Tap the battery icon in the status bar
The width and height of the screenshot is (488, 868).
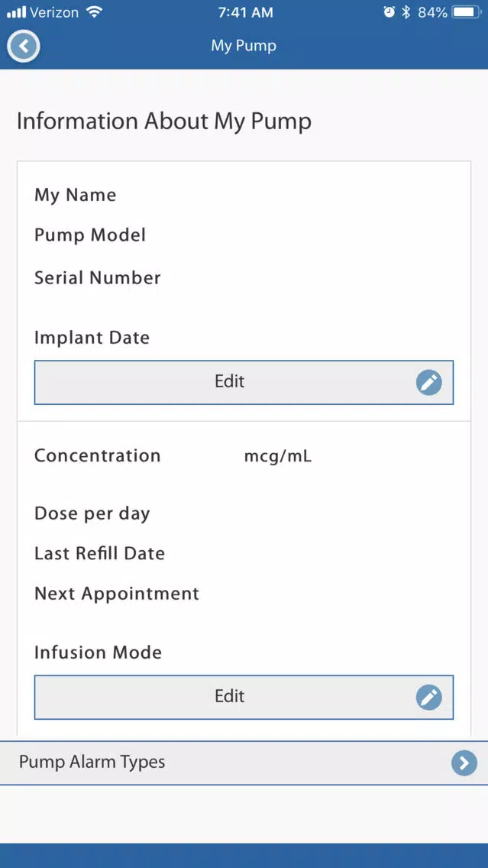466,12
